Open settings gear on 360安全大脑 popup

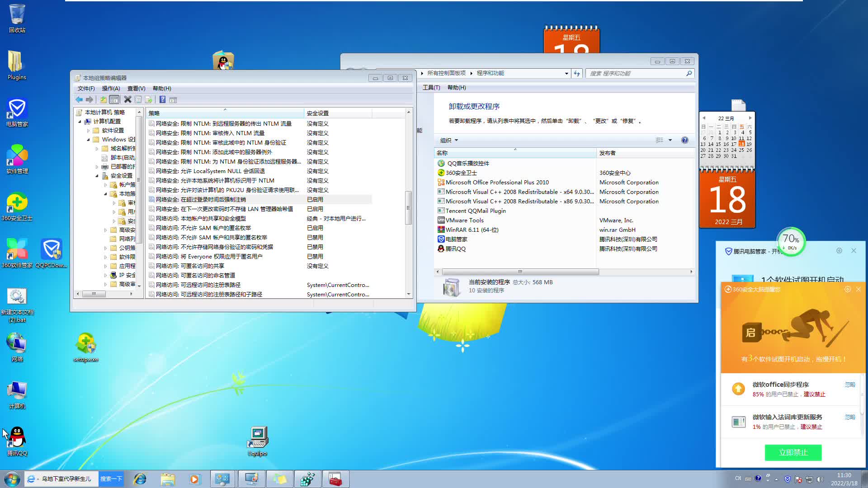coord(848,290)
